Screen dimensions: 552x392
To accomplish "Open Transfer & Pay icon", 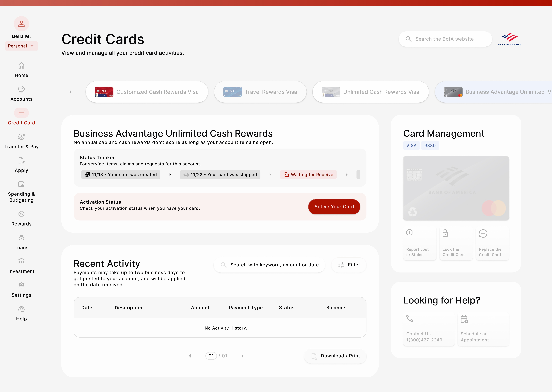I will [21, 137].
